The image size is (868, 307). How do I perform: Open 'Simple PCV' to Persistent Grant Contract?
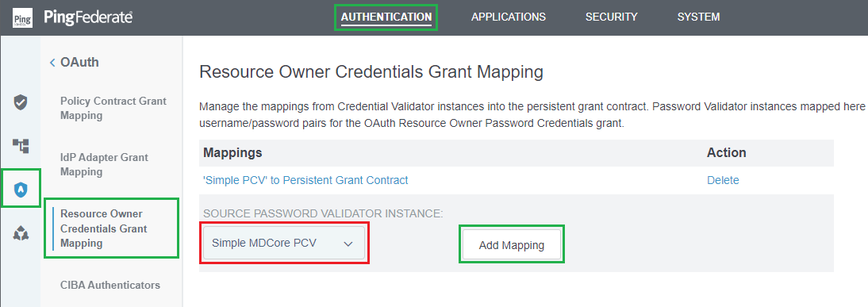305,180
